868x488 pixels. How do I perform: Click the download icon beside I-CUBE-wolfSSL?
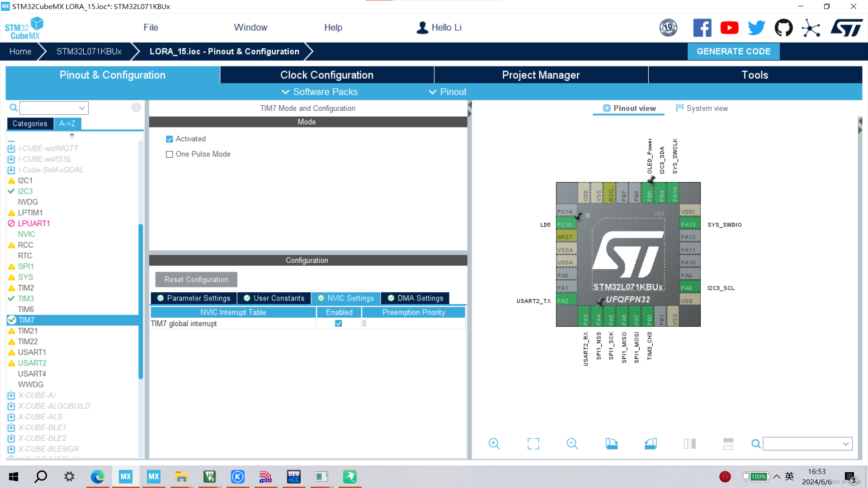click(11, 159)
